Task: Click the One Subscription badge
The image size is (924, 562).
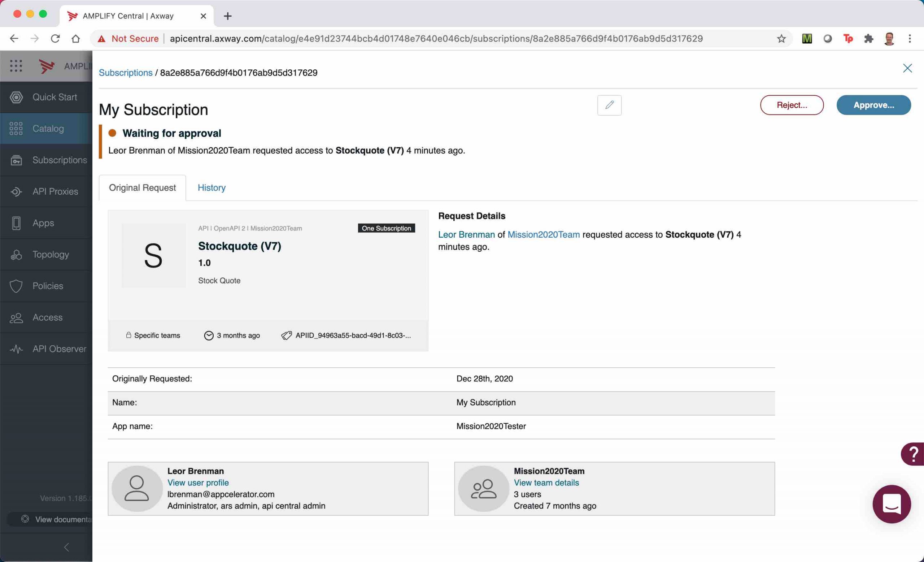Action: coord(386,228)
